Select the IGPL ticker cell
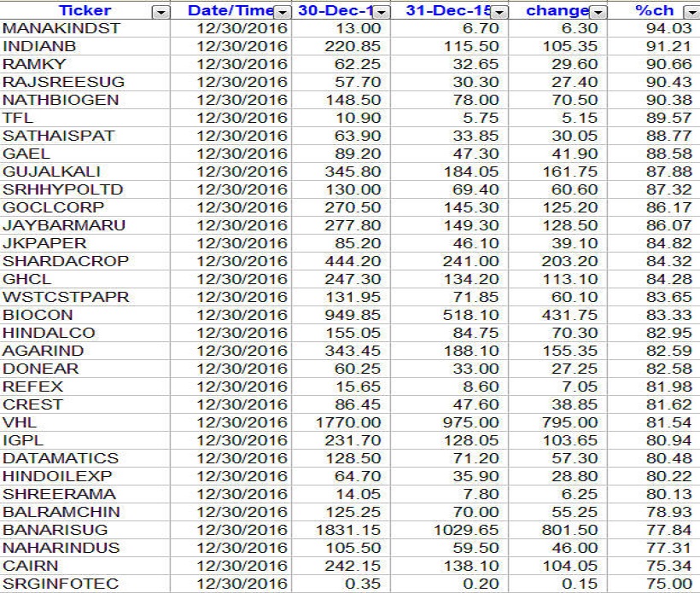Image resolution: width=700 pixels, height=593 pixels. (85, 440)
